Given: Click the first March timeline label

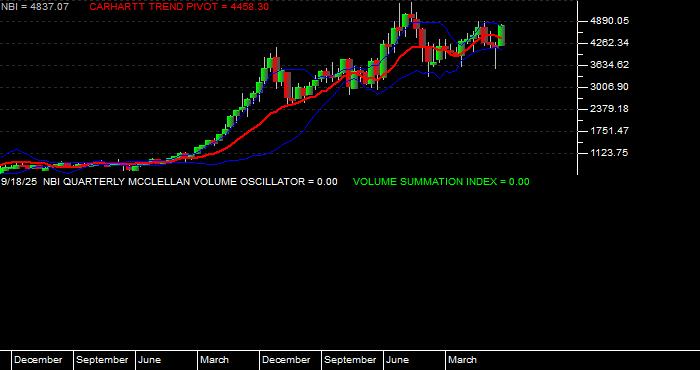Looking at the screenshot, I should tap(214, 360).
